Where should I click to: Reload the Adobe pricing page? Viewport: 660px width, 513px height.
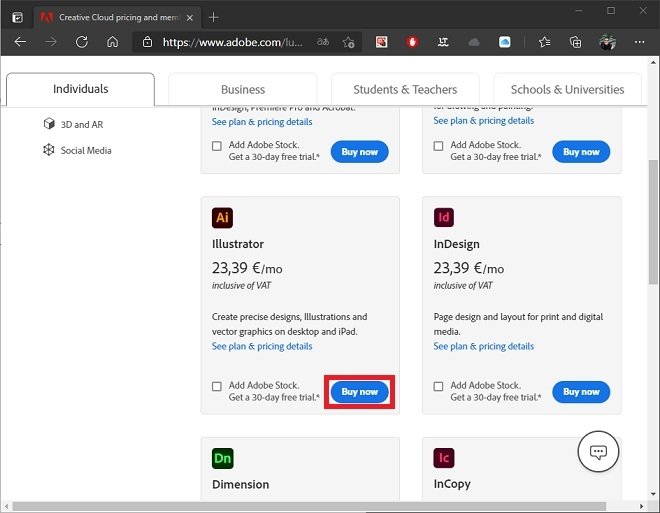pyautogui.click(x=82, y=42)
